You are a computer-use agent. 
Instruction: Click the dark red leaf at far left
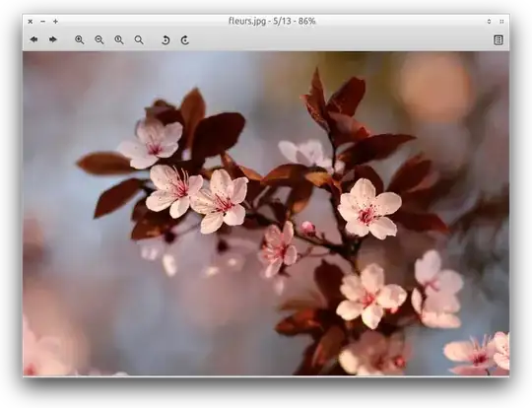(105, 164)
